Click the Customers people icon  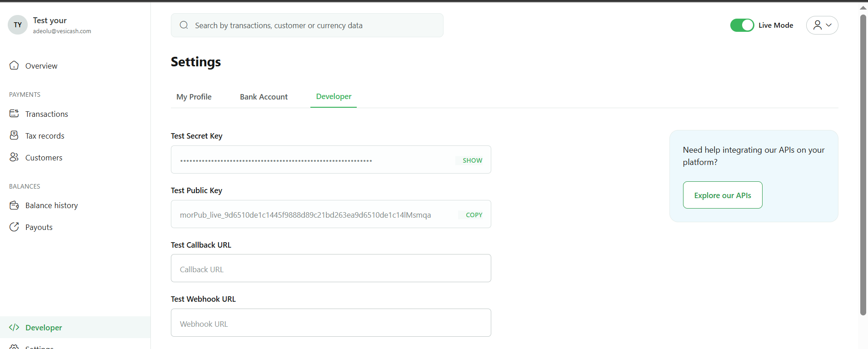tap(14, 157)
